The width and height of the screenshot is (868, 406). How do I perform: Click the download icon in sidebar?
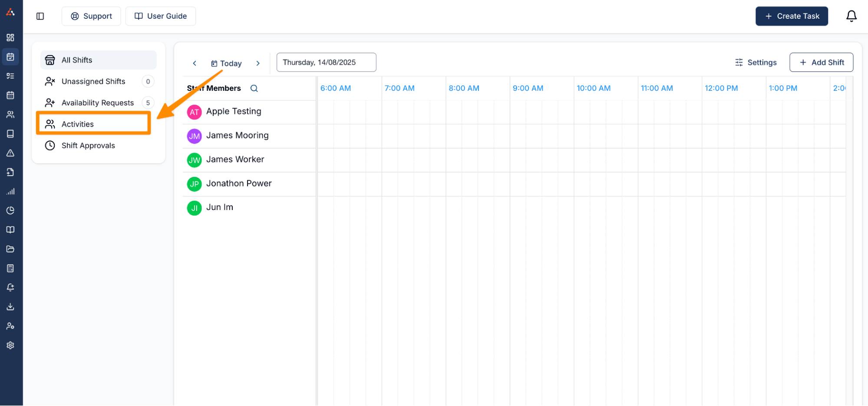tap(10, 307)
